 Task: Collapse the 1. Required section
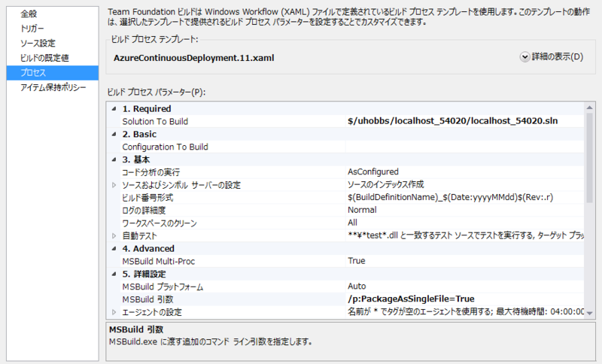click(x=114, y=109)
